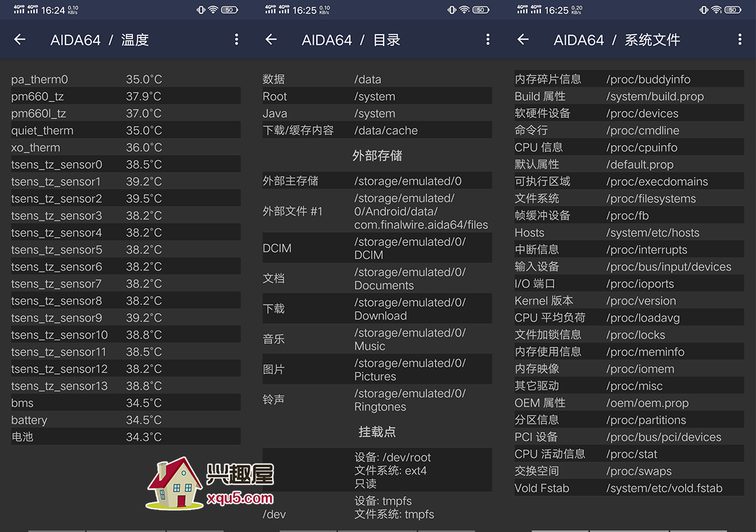Image resolution: width=756 pixels, height=532 pixels.
Task: Open 交换空间 /proc/swaps
Action: coord(629,470)
